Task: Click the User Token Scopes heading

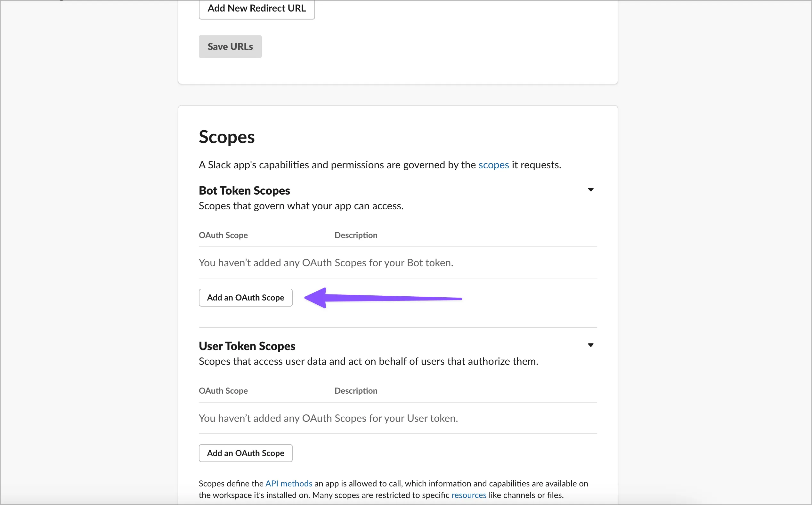Action: pyautogui.click(x=247, y=346)
